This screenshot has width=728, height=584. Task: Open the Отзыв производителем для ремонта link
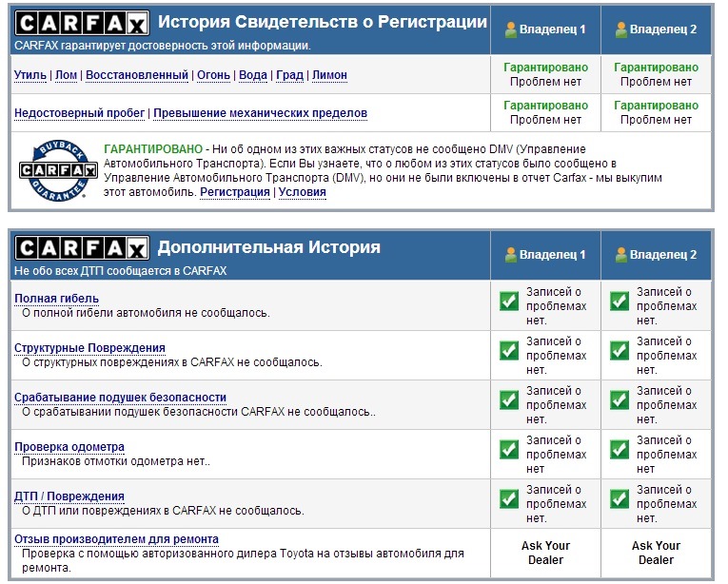coord(116,539)
